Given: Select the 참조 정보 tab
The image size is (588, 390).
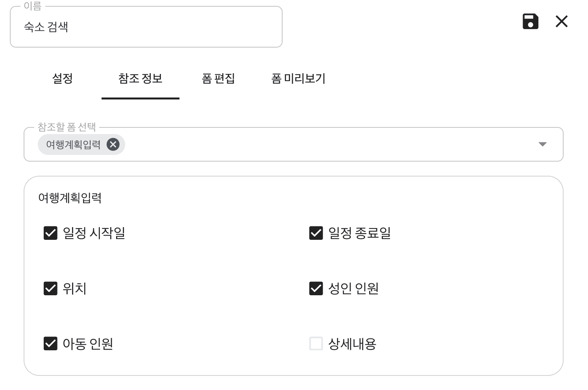Looking at the screenshot, I should (x=141, y=79).
